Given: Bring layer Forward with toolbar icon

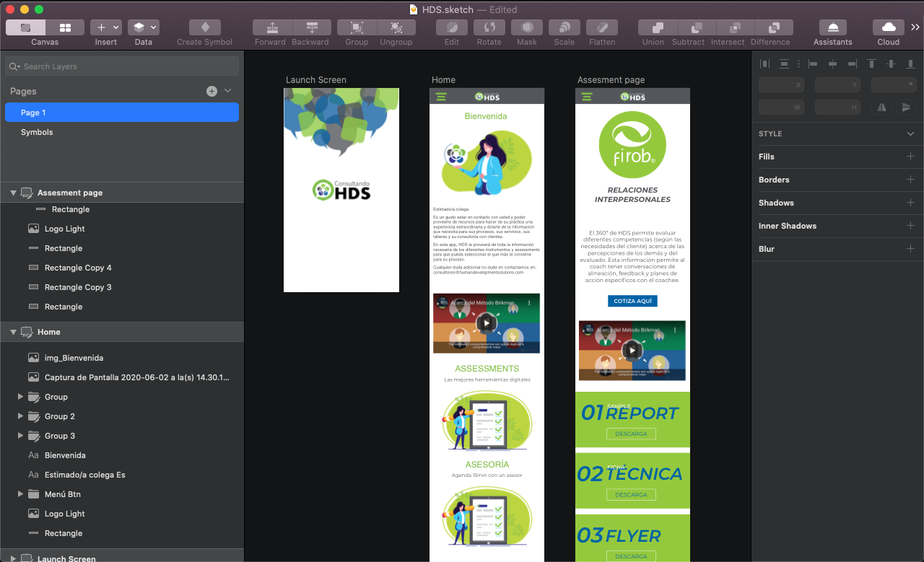Looking at the screenshot, I should point(272,27).
